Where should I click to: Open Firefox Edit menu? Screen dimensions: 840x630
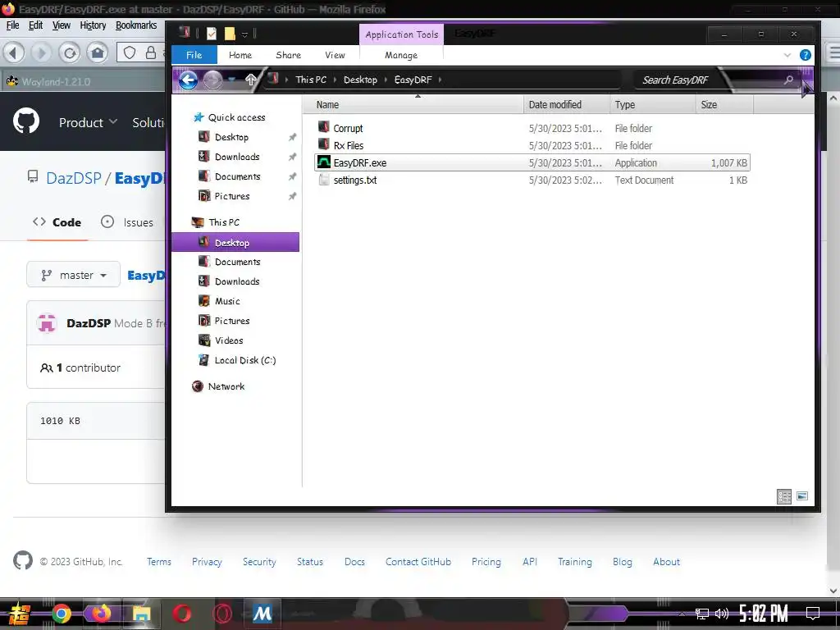(35, 25)
